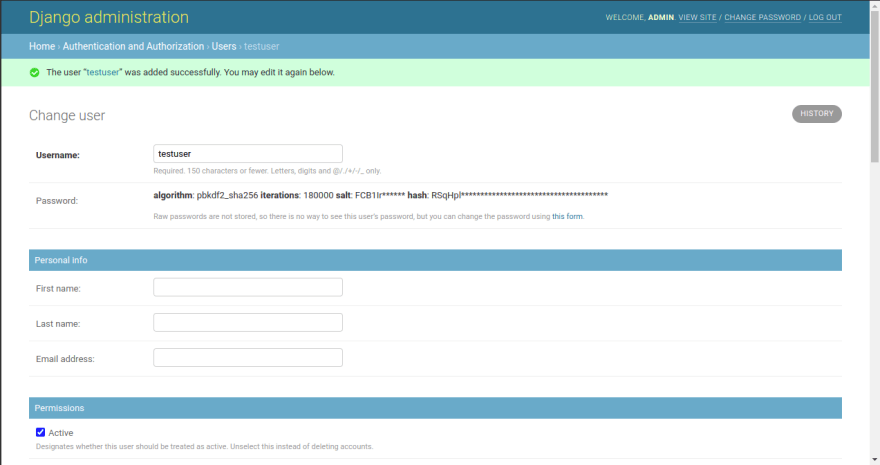The image size is (880, 465).
Task: Click the pbkdf2_sha256 algorithm value
Action: (227, 195)
